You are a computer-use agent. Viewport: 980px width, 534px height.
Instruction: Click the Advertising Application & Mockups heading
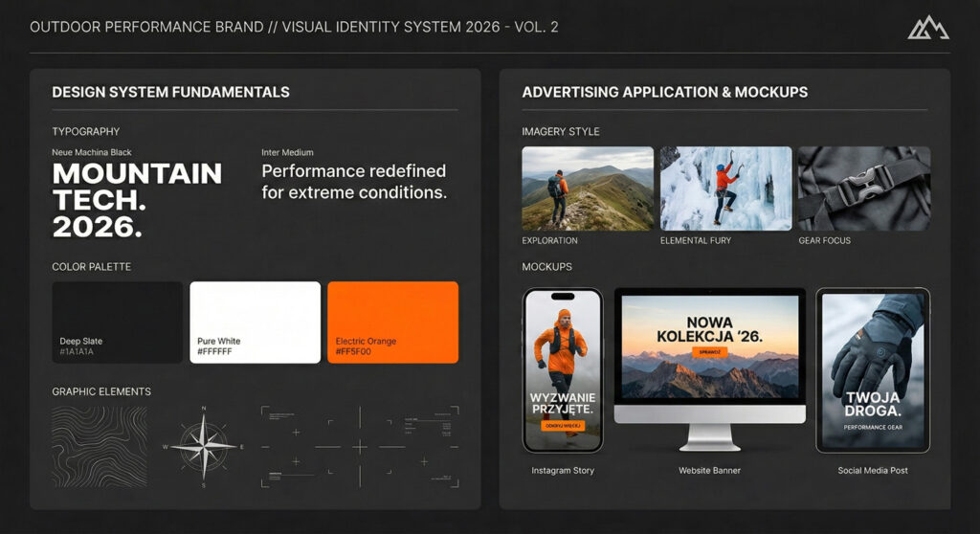[664, 93]
